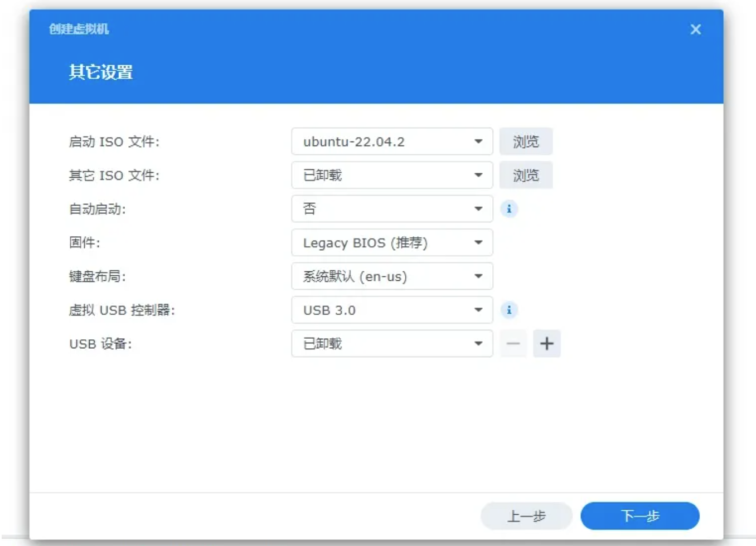Click the dropdown arrow on the keyboard layout field

[478, 276]
